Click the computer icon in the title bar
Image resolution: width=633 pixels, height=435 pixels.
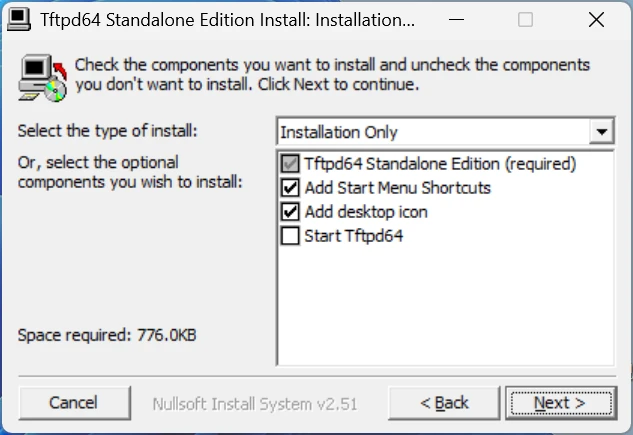(19, 20)
